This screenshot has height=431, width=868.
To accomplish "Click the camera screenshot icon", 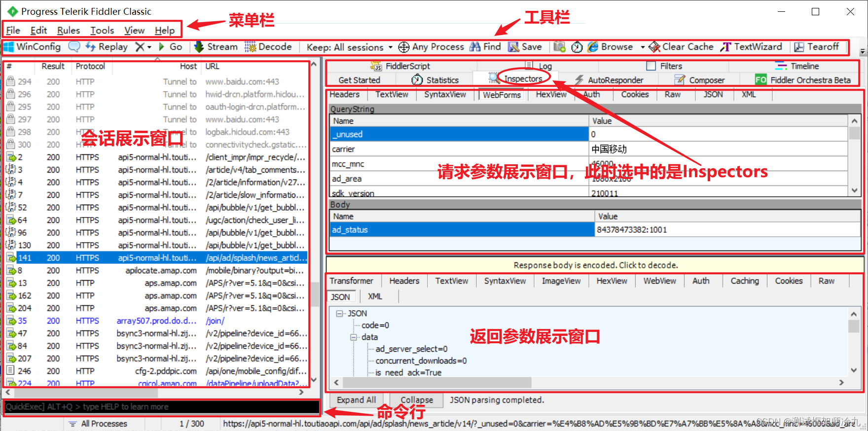I will pyautogui.click(x=559, y=47).
